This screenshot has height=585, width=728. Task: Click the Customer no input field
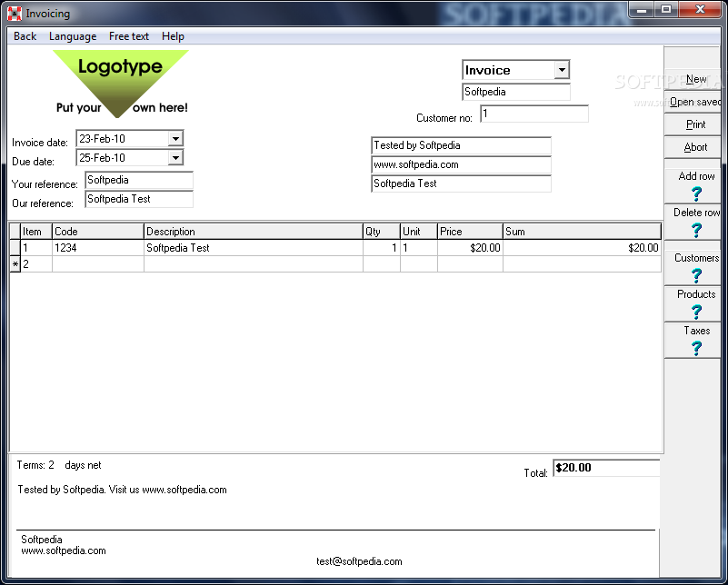point(534,114)
